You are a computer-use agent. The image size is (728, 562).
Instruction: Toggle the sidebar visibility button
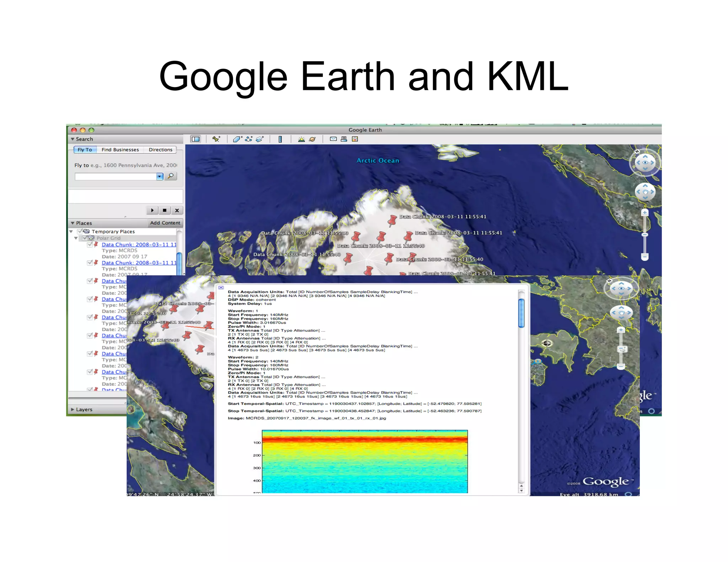click(196, 139)
